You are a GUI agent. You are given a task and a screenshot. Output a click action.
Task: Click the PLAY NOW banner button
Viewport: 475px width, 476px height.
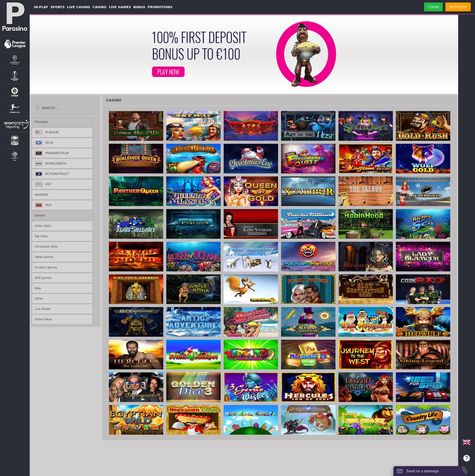pyautogui.click(x=168, y=72)
